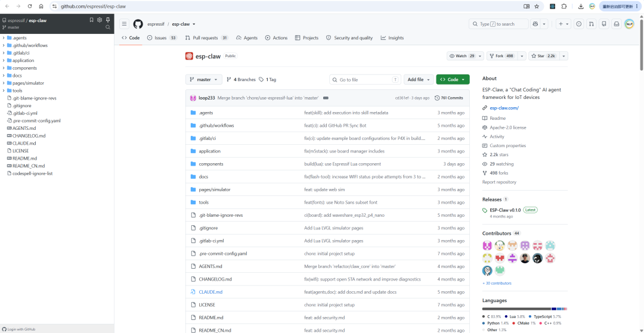Image resolution: width=644 pixels, height=333 pixels.
Task: Open CLAUDE.md in the file list
Action: (x=210, y=292)
